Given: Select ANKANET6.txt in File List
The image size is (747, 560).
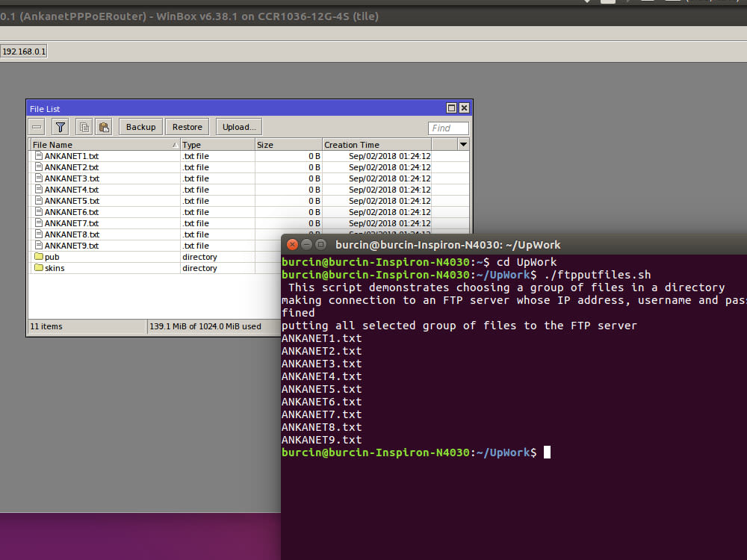Looking at the screenshot, I should (72, 212).
